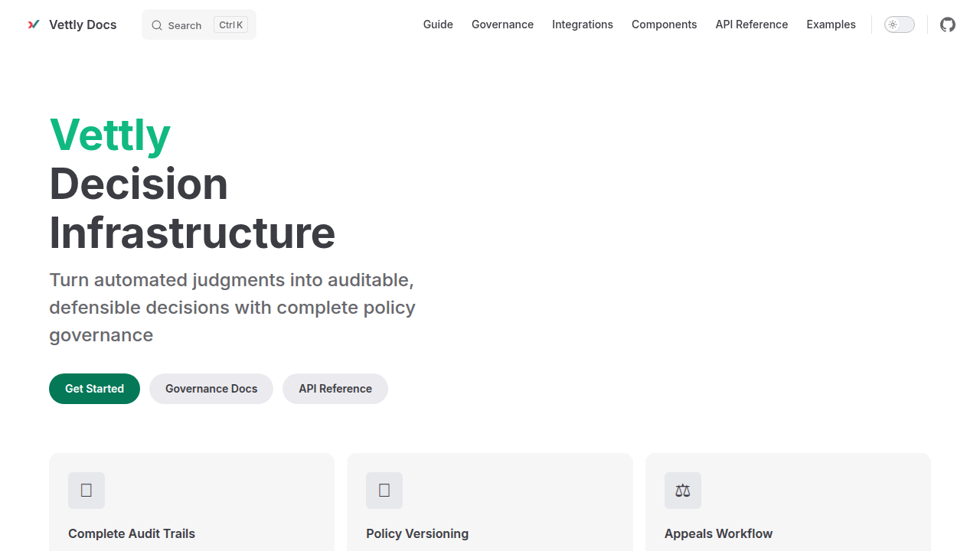The image size is (980, 551).
Task: Go to the Integrations nav item
Action: click(x=583, y=24)
